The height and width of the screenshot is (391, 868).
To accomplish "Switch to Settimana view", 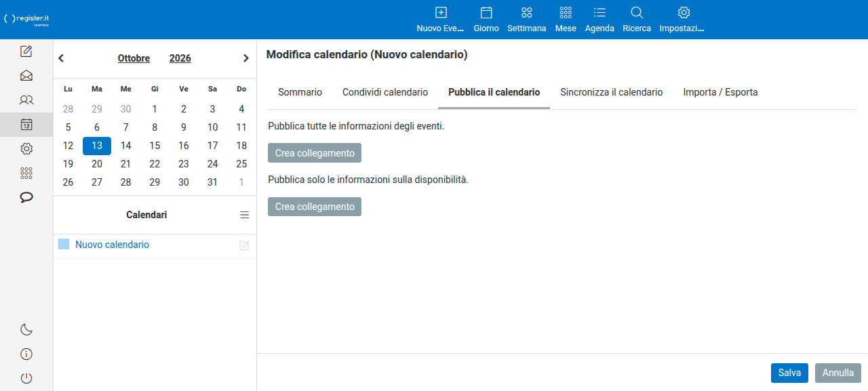I will point(526,20).
